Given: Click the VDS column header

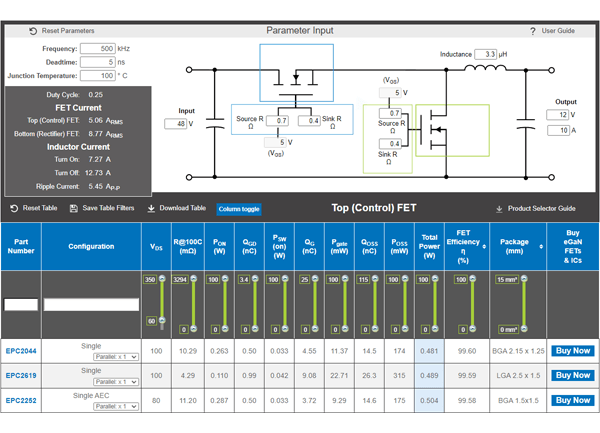Looking at the screenshot, I should tap(155, 246).
